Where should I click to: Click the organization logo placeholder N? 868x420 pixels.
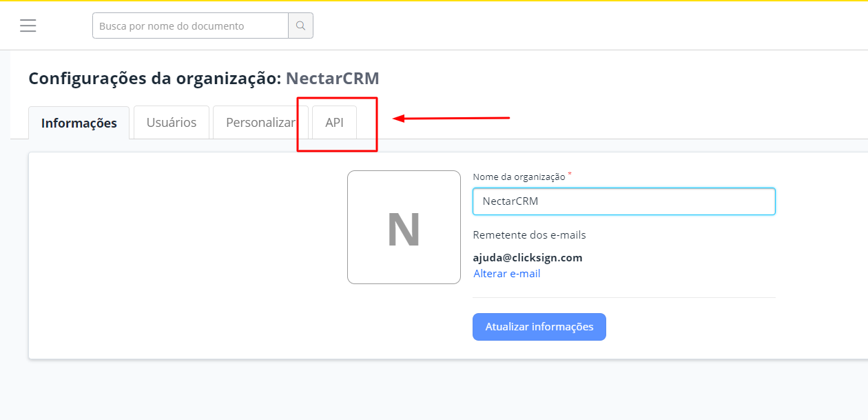404,227
